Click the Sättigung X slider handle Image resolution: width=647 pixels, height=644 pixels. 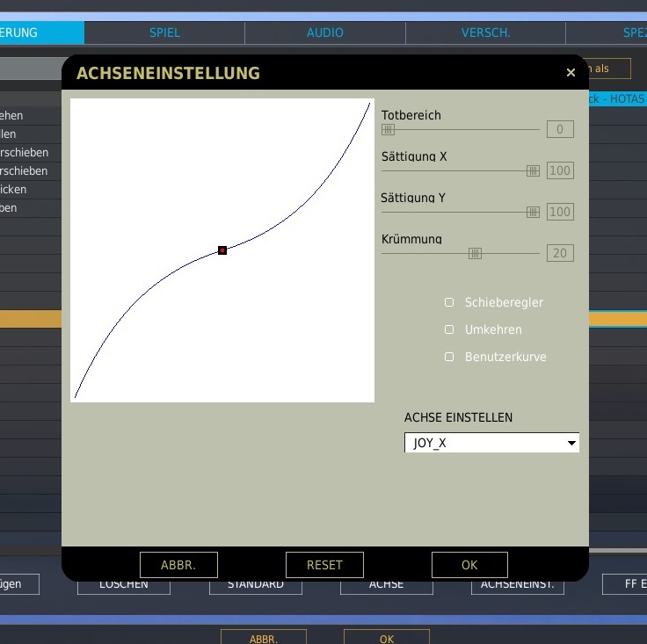[x=533, y=171]
